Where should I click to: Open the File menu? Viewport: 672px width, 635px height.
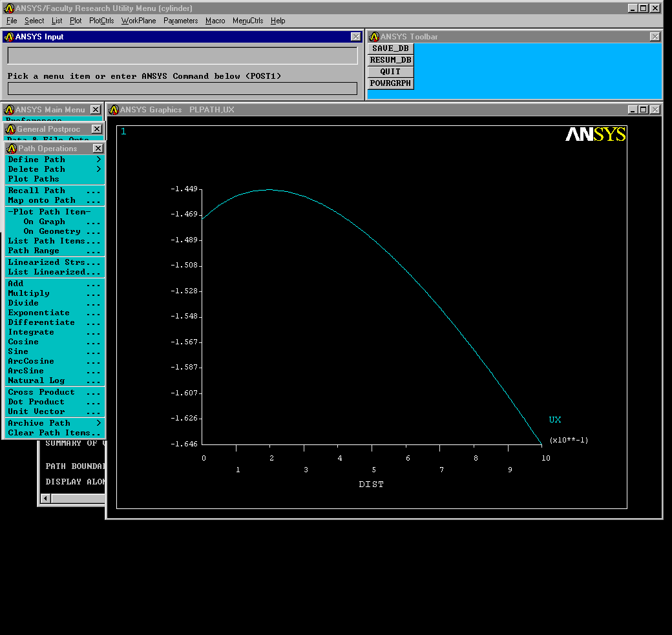click(x=12, y=21)
